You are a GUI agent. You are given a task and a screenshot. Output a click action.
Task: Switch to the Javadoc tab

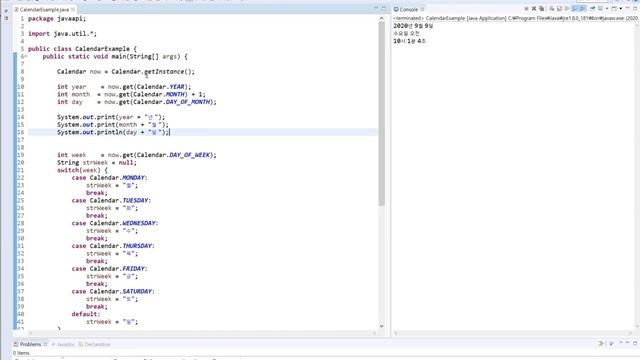point(63,344)
